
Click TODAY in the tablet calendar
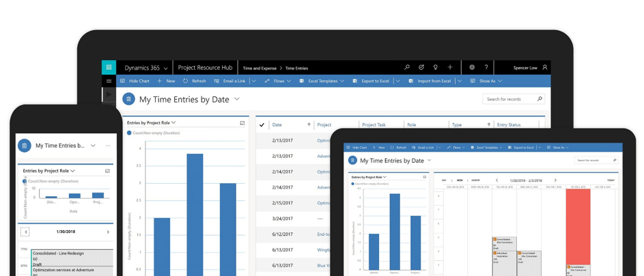click(611, 180)
